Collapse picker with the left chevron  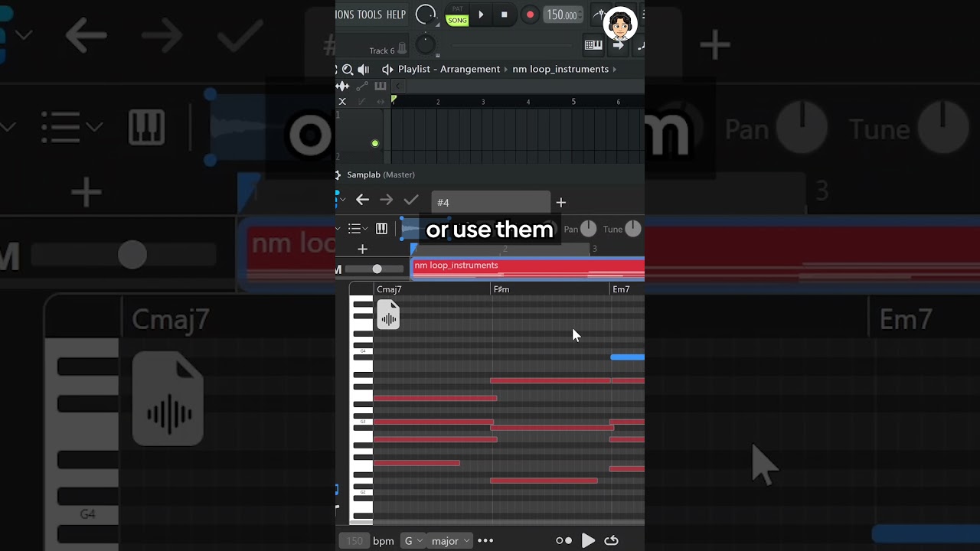click(x=398, y=86)
